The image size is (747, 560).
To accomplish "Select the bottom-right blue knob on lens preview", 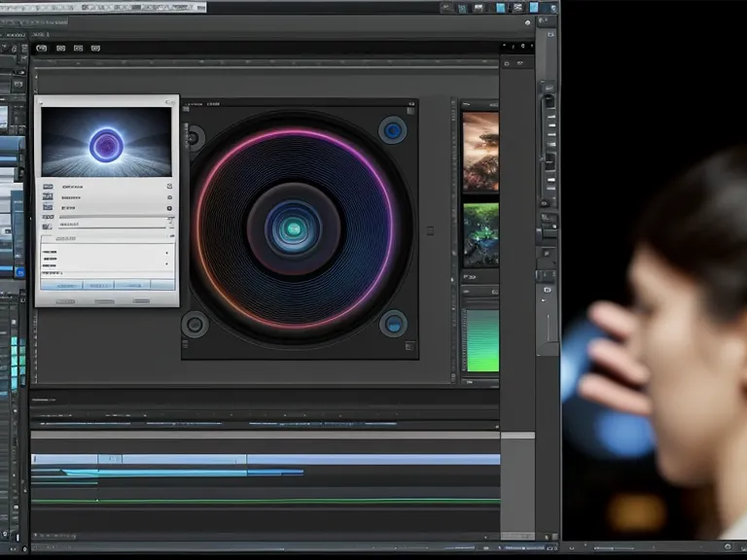I will point(394,324).
